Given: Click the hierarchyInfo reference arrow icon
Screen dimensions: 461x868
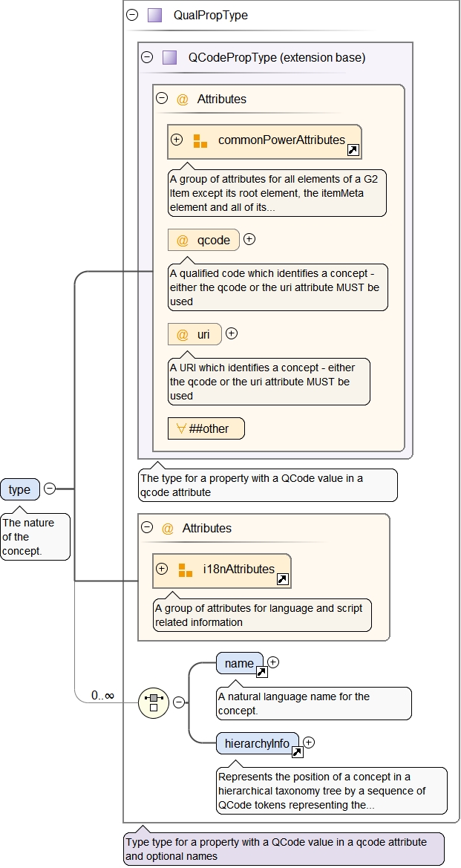Looking at the screenshot, I should tap(297, 752).
